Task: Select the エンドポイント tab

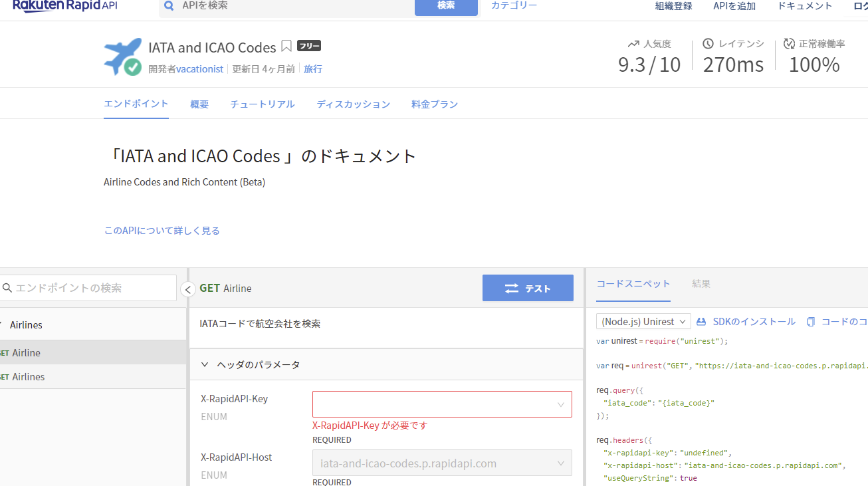Action: click(x=136, y=104)
